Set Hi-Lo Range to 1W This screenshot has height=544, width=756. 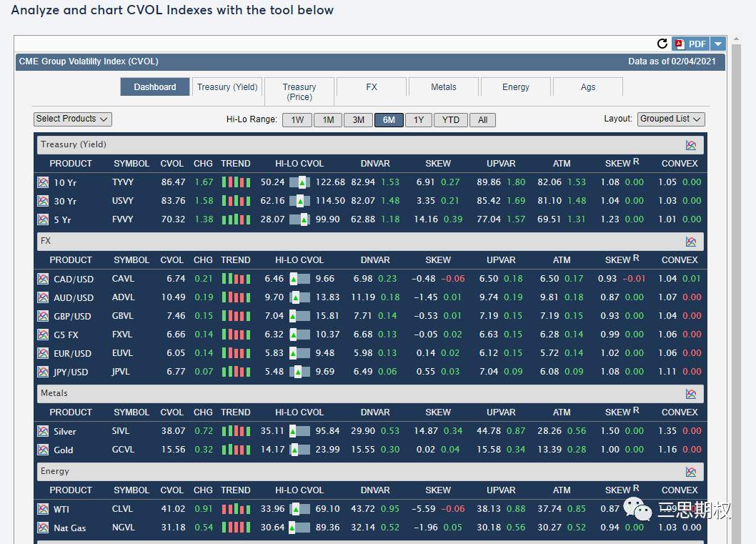click(x=297, y=120)
